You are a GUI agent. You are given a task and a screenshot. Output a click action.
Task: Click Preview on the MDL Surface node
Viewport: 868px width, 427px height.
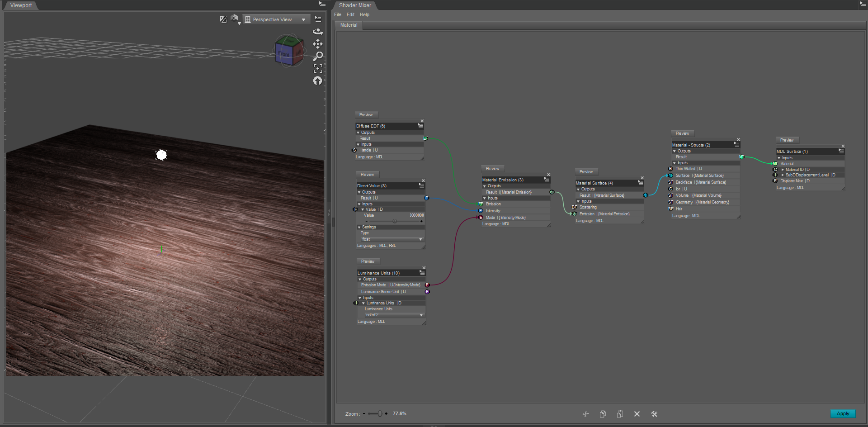click(x=787, y=140)
